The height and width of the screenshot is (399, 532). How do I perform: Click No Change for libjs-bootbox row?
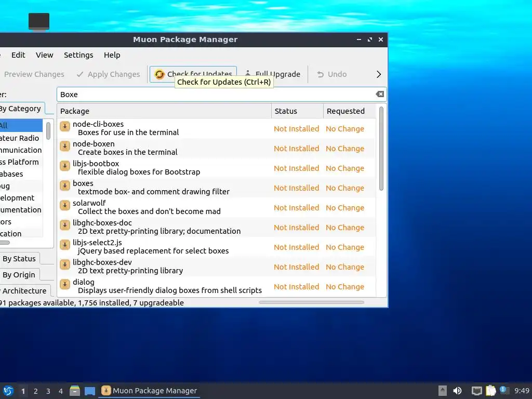click(x=345, y=168)
